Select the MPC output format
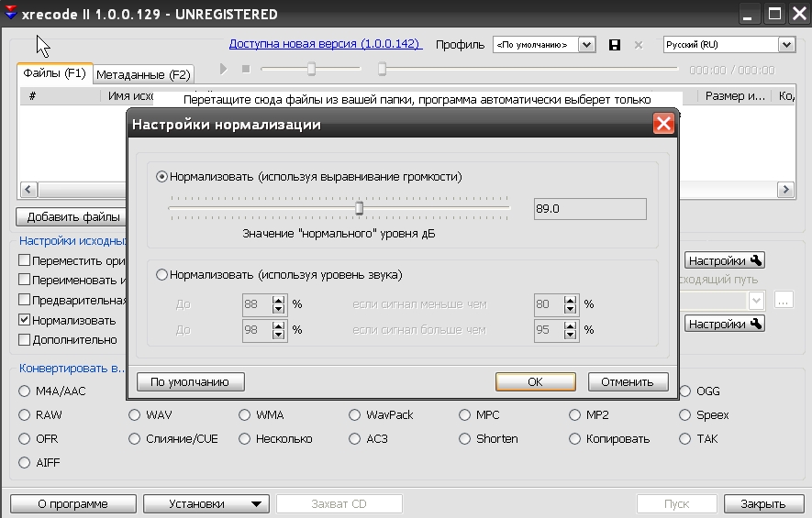This screenshot has width=812, height=518. [464, 414]
